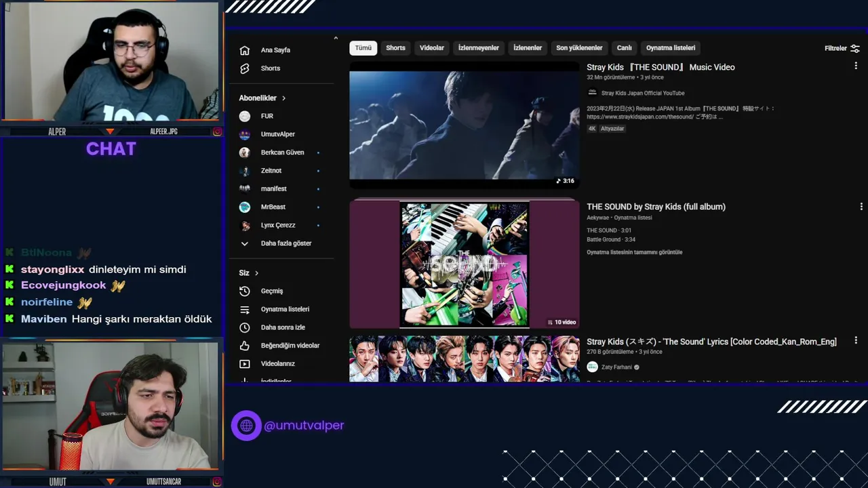
Task: Play THE SOUND music video thumbnail
Action: (x=465, y=125)
